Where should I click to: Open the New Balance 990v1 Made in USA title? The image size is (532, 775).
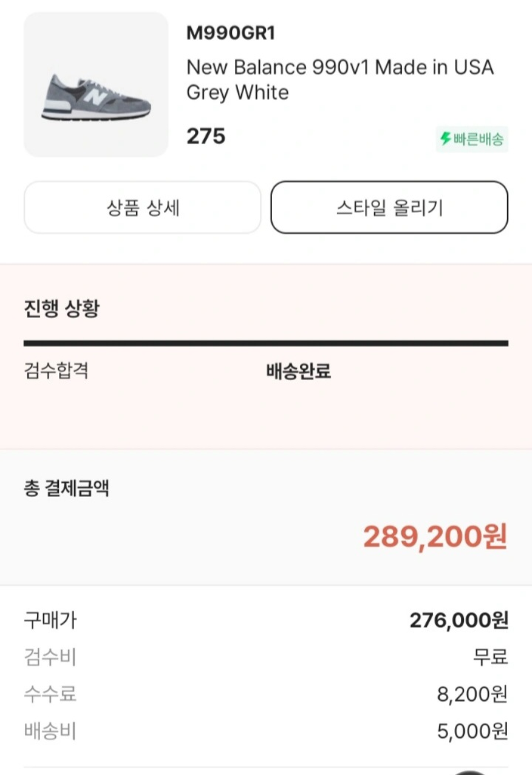point(340,80)
